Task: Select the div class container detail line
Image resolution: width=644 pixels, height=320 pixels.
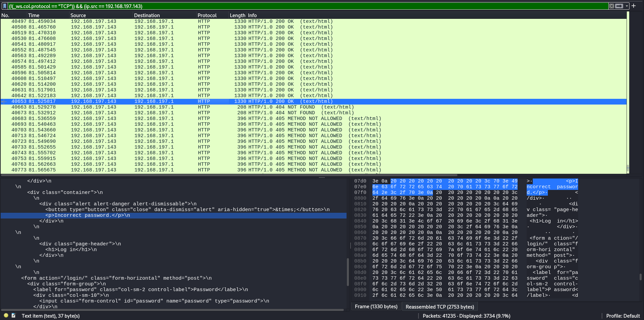Action: point(173,192)
